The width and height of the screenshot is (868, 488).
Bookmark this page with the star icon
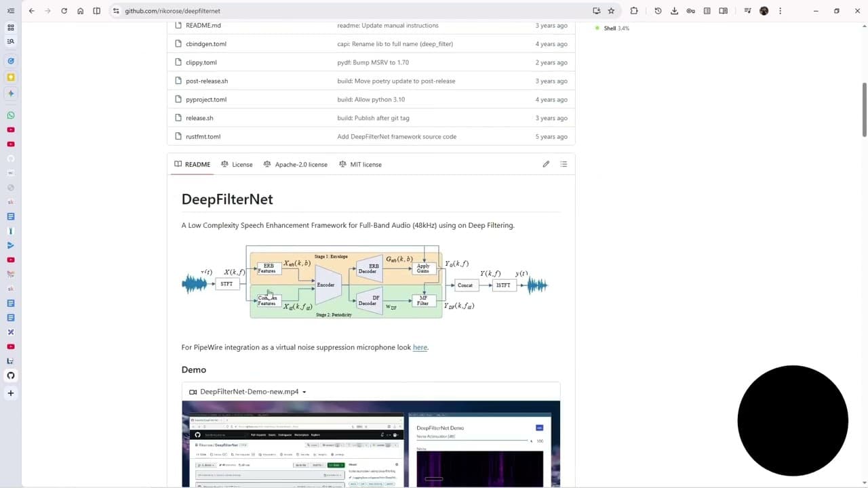(x=611, y=11)
